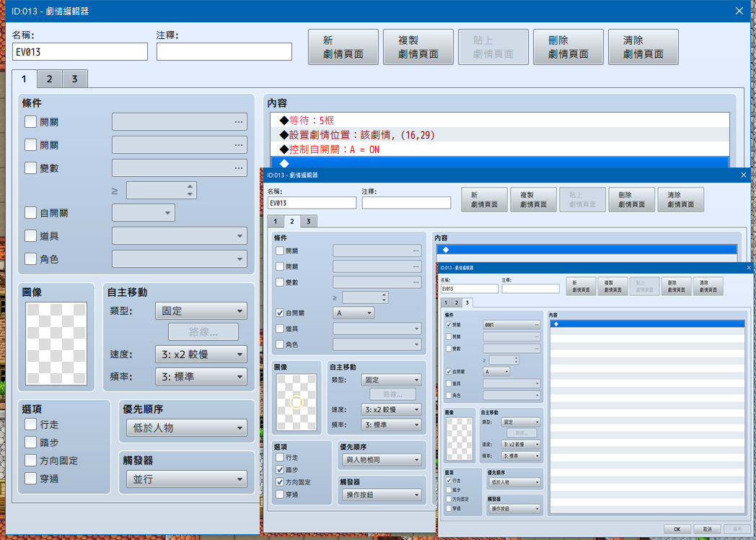Uncheck 踏步 in the middle-sized window
Screen dimensions: 756x540
[280, 469]
